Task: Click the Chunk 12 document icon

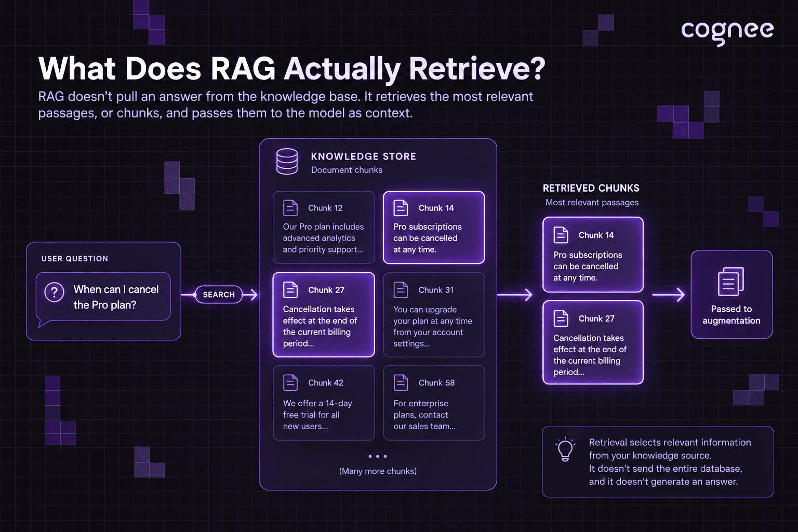Action: (x=290, y=208)
